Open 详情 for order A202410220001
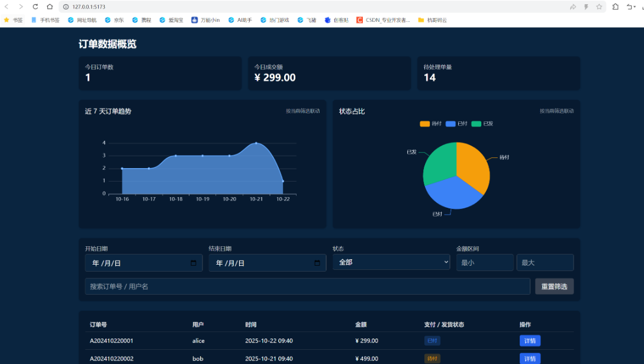This screenshot has height=364, width=644. click(530, 341)
